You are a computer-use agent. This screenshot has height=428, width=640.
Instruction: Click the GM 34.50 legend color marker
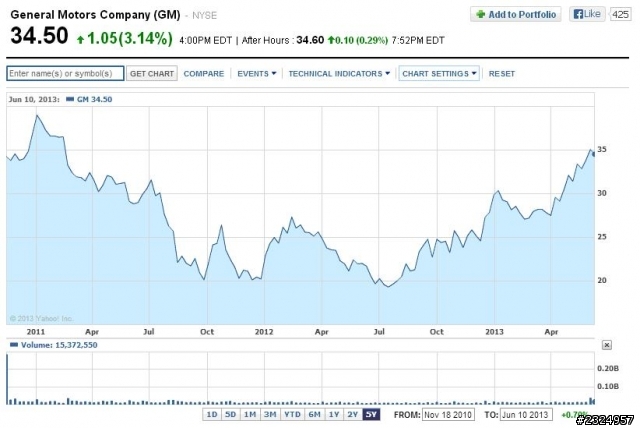coord(70,99)
